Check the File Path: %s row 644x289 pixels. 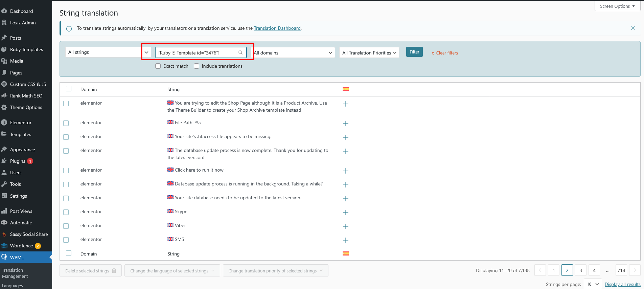click(x=66, y=123)
